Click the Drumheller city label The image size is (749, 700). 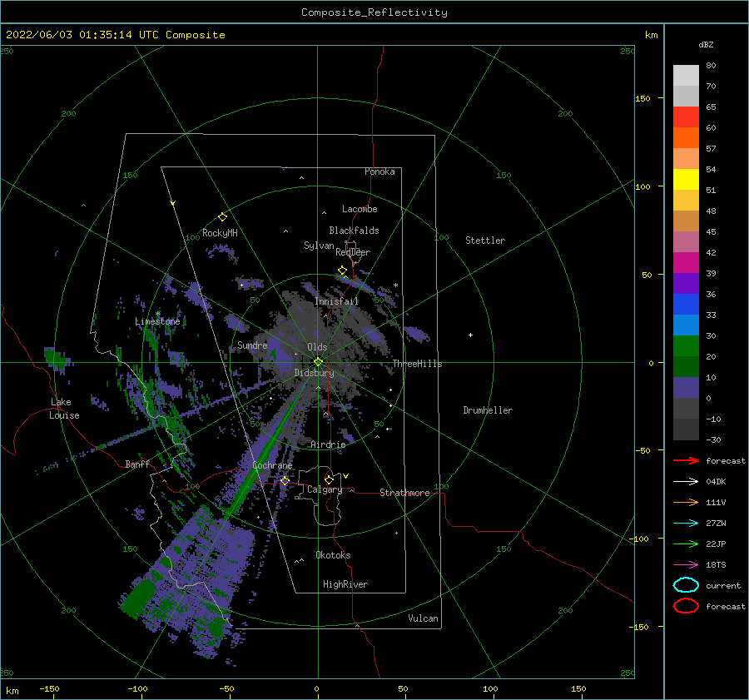coord(488,410)
